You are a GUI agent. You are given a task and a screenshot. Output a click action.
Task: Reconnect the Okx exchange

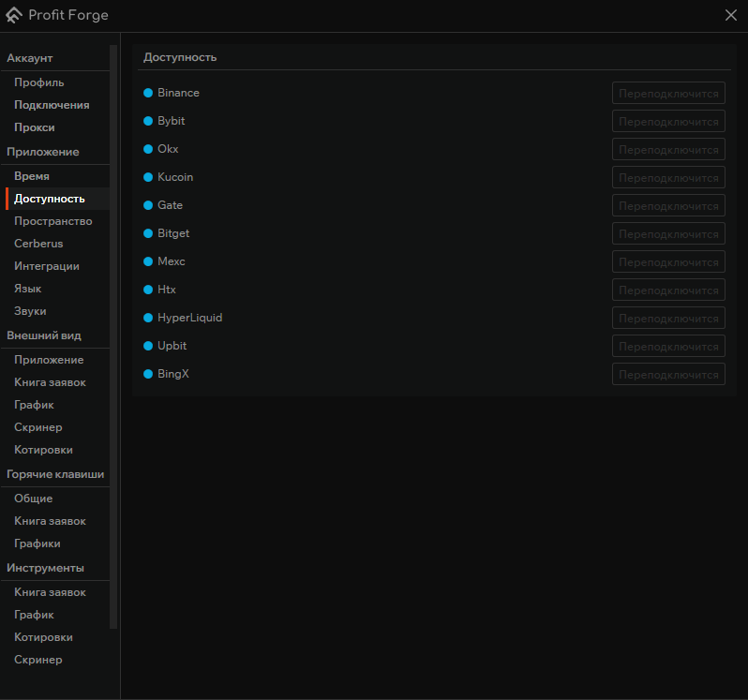(x=668, y=149)
